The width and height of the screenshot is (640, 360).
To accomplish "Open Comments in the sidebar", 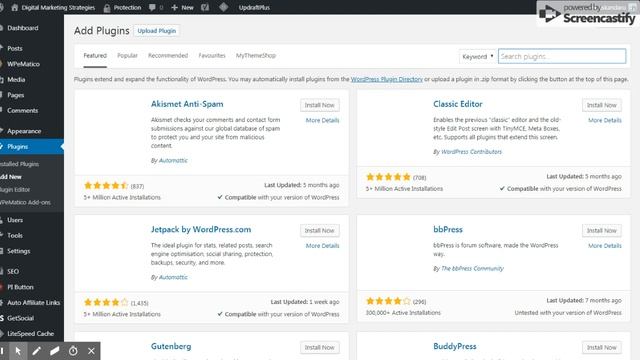I will tap(22, 111).
